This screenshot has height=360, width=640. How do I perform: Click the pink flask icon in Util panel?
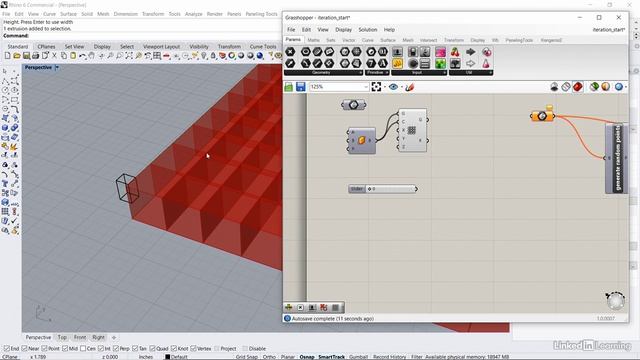click(486, 64)
